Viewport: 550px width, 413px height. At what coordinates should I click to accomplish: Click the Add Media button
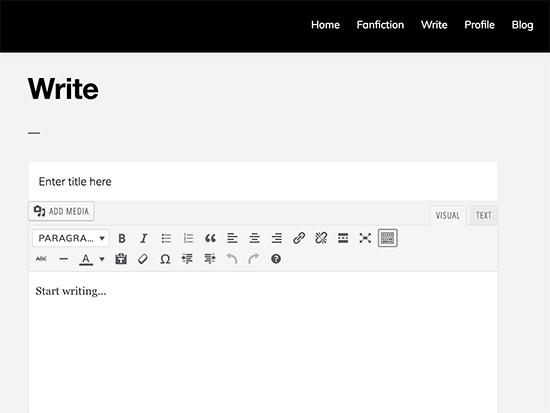[x=61, y=211]
